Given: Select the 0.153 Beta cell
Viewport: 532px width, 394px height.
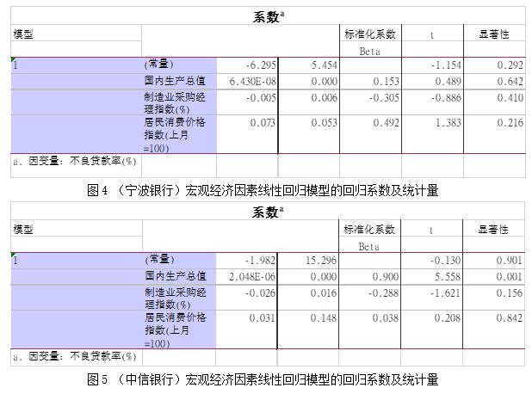Looking at the screenshot, I should coord(370,82).
